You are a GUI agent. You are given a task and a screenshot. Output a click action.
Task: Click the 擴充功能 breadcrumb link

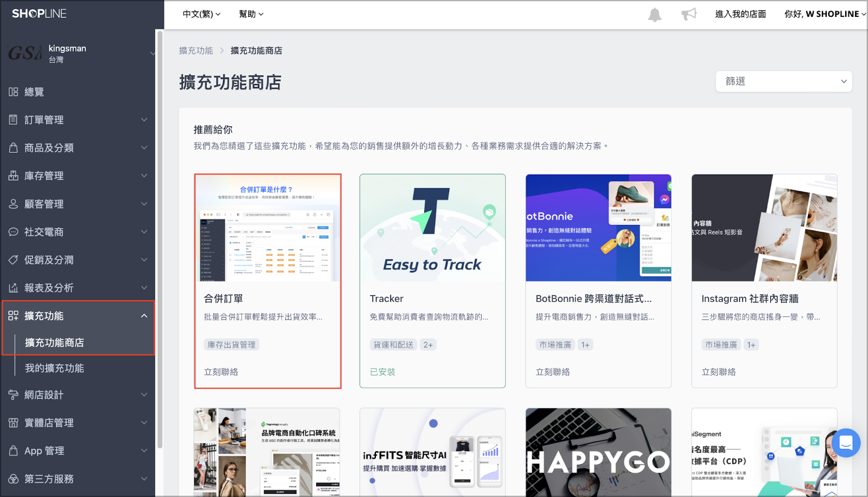click(196, 50)
